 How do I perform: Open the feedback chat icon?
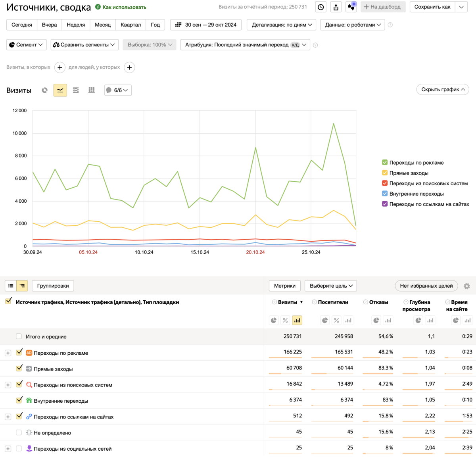point(351,7)
